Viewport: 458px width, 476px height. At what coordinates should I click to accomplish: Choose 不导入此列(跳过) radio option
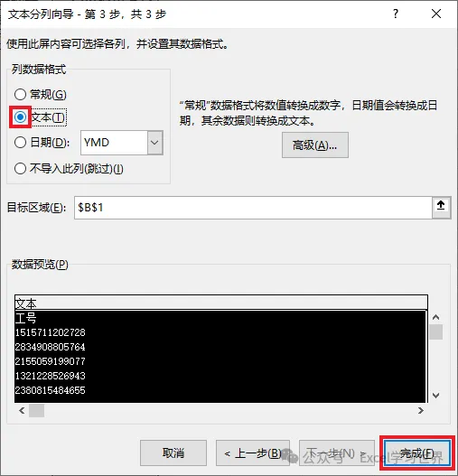20,169
